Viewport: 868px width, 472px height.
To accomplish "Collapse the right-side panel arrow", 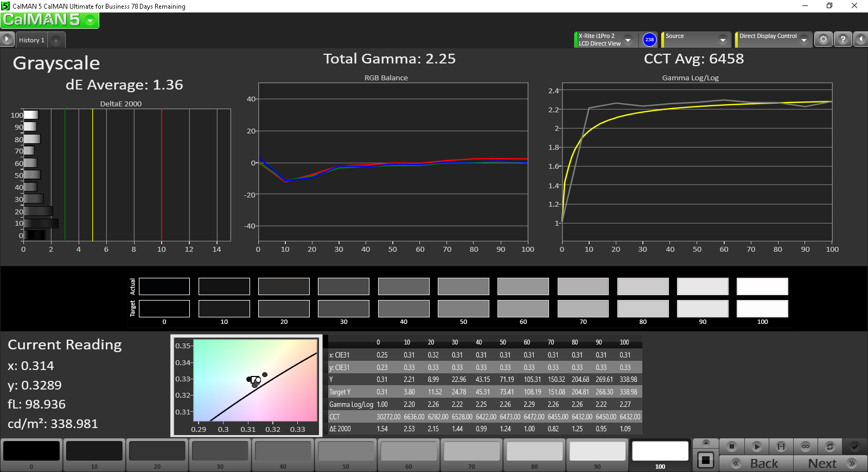I will click(860, 40).
